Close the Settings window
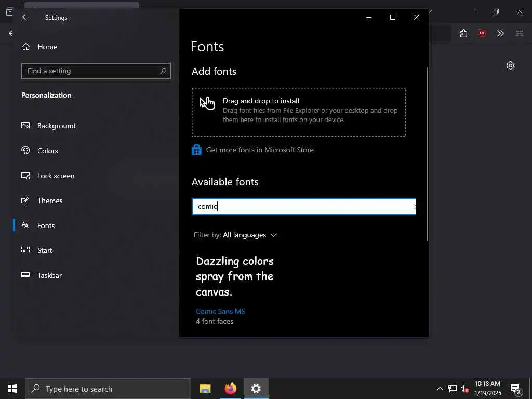532x399 pixels. point(417,17)
